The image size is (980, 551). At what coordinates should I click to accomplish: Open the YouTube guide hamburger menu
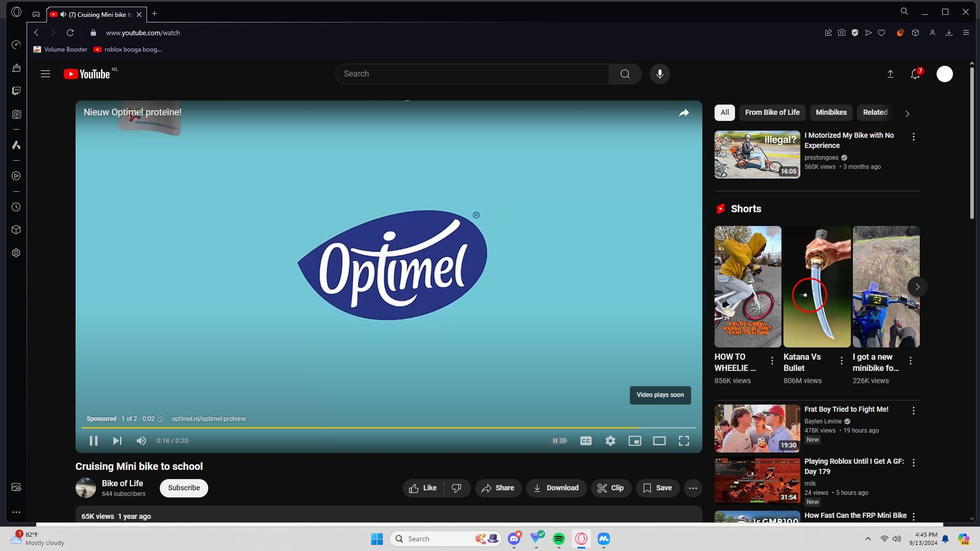(x=45, y=74)
